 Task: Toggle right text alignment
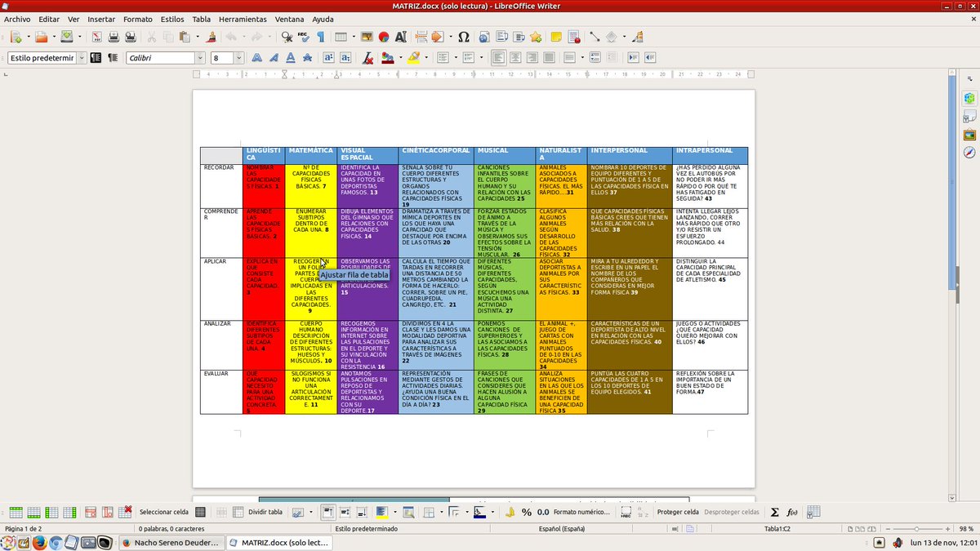point(532,58)
